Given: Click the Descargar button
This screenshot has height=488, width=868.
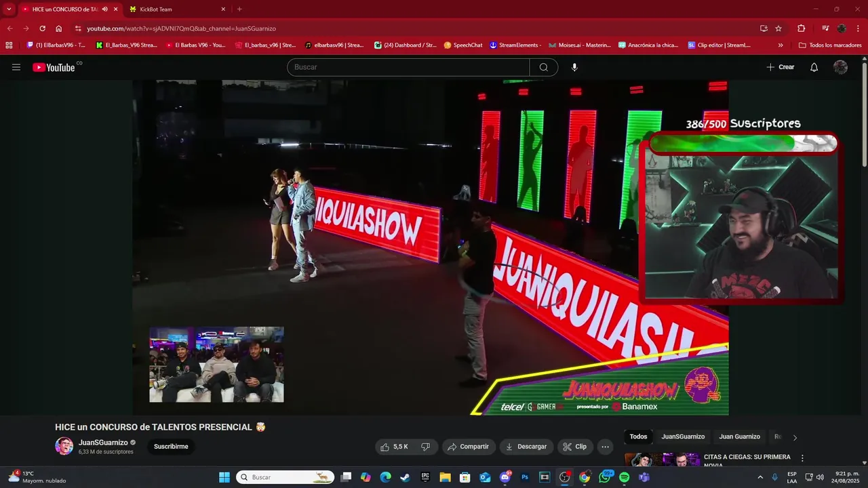Looking at the screenshot, I should [x=526, y=447].
